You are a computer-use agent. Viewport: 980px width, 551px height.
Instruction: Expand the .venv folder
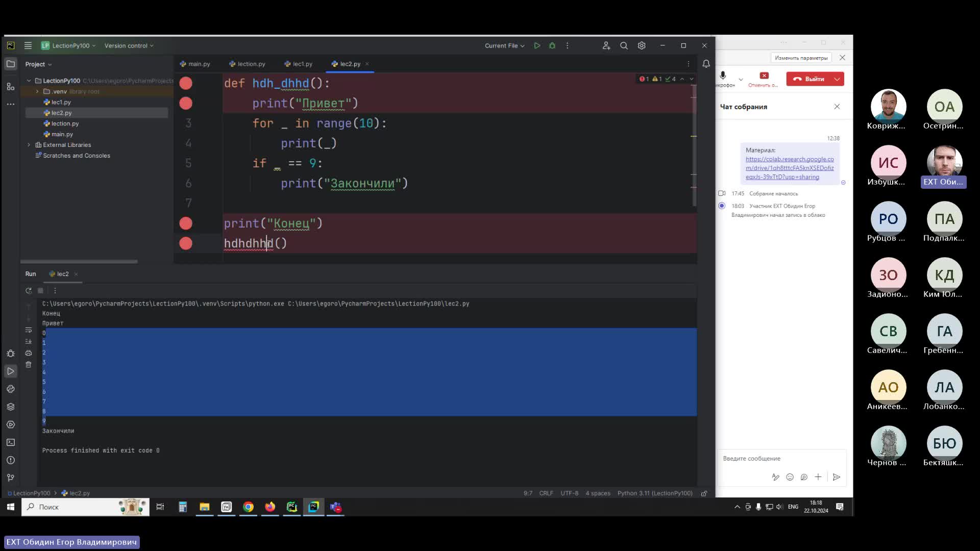(x=37, y=91)
